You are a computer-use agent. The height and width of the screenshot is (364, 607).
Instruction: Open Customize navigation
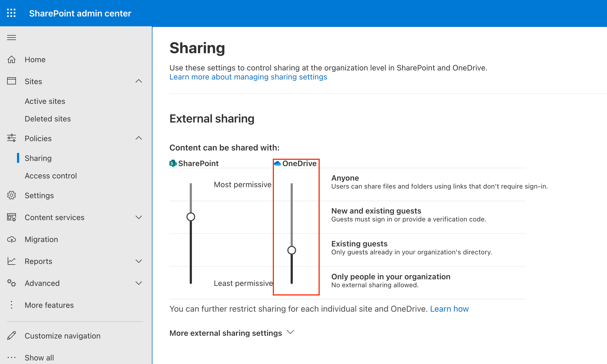63,336
